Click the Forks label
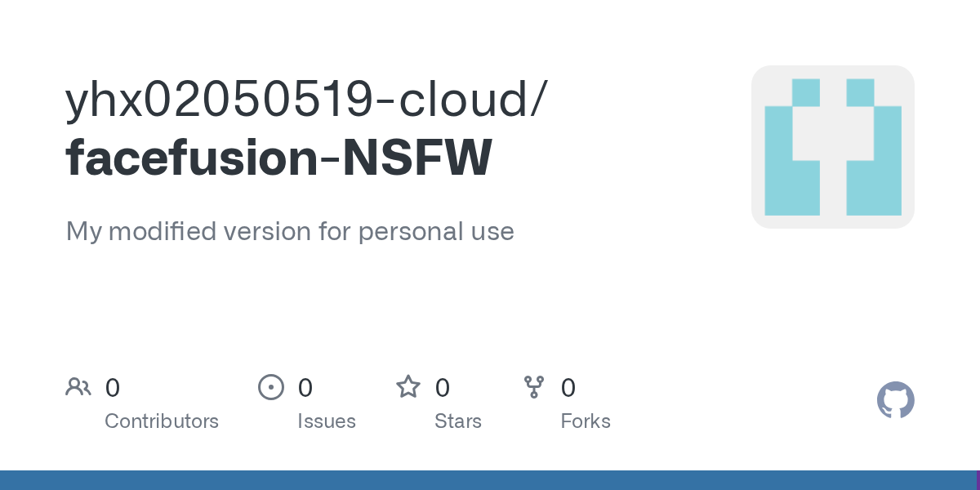The image size is (980, 490). point(586,421)
